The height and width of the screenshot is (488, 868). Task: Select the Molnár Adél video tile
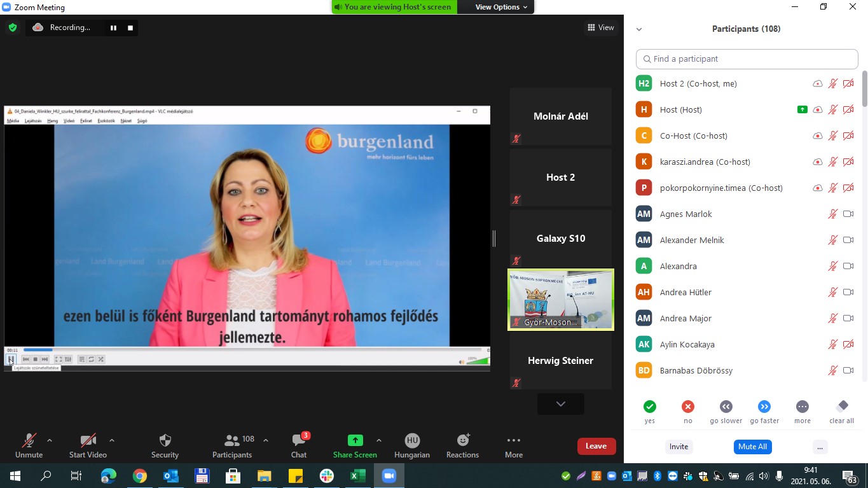click(x=560, y=116)
